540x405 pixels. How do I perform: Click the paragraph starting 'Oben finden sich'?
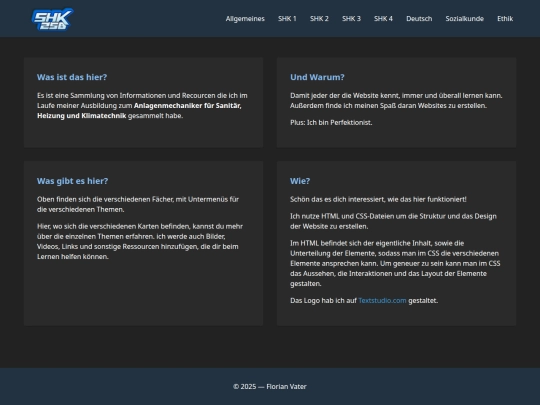click(138, 204)
